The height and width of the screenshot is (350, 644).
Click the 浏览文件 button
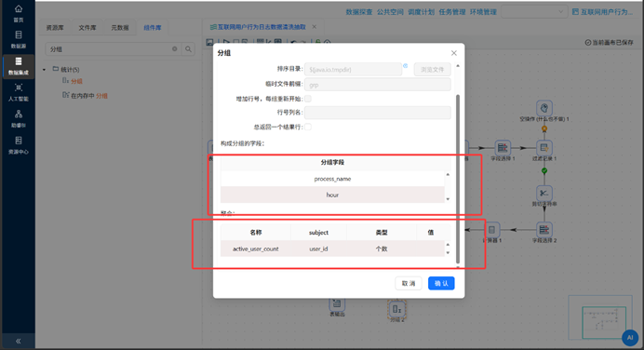pyautogui.click(x=432, y=70)
